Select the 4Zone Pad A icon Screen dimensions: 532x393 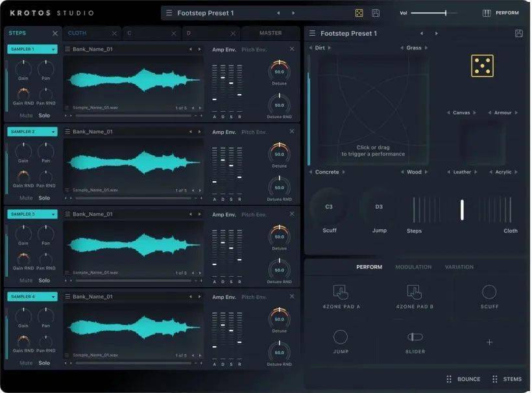click(x=341, y=292)
